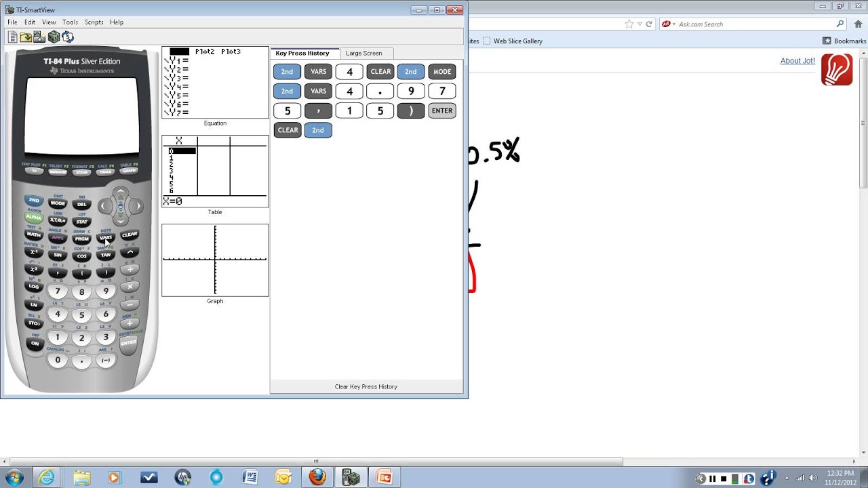Click the Table screen thumbnail
Viewport: 868px width, 488px height.
pos(215,171)
